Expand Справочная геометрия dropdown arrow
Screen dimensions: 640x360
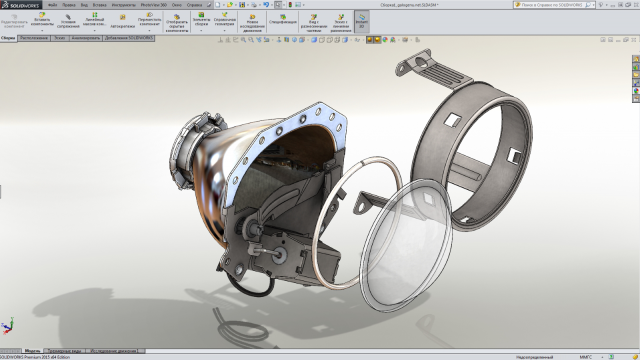(x=224, y=31)
